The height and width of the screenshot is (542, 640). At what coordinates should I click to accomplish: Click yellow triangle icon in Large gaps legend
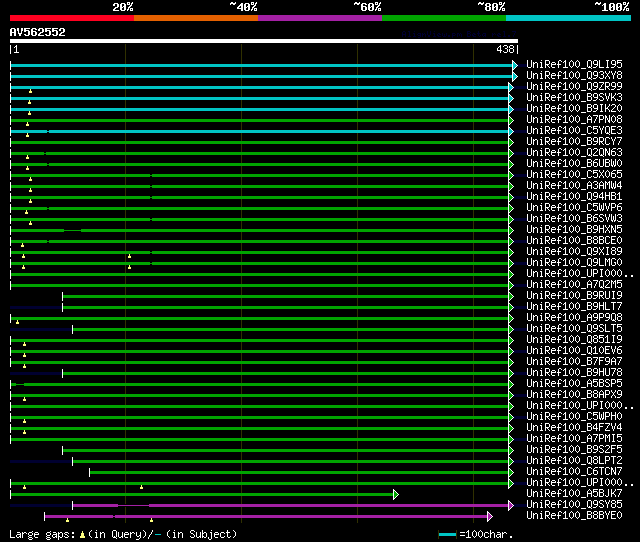pos(82,535)
